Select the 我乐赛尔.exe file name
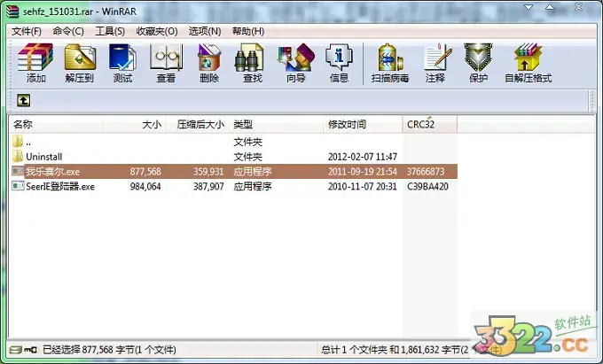The width and height of the screenshot is (603, 364). coord(52,171)
